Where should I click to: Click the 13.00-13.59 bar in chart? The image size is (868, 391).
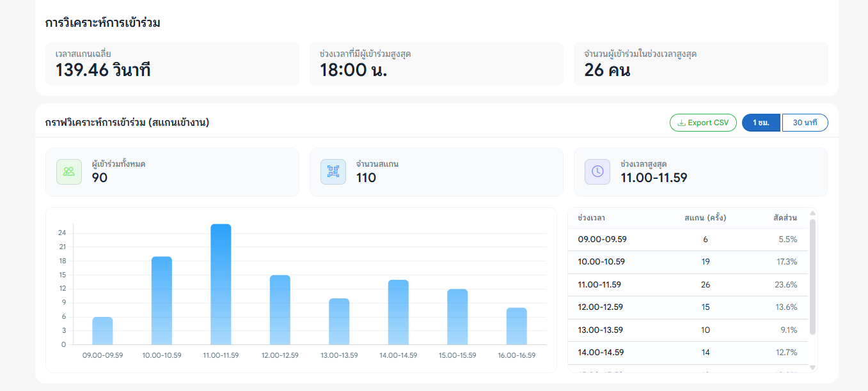[339, 322]
